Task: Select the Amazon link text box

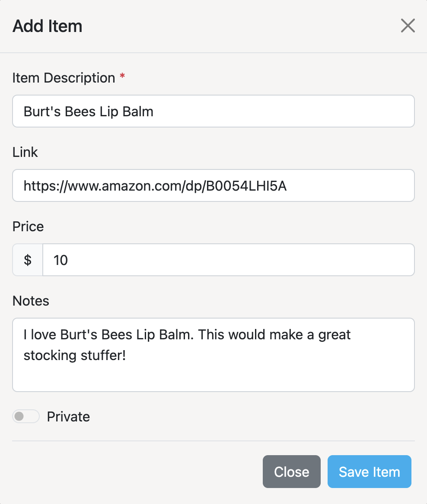Action: pos(213,185)
